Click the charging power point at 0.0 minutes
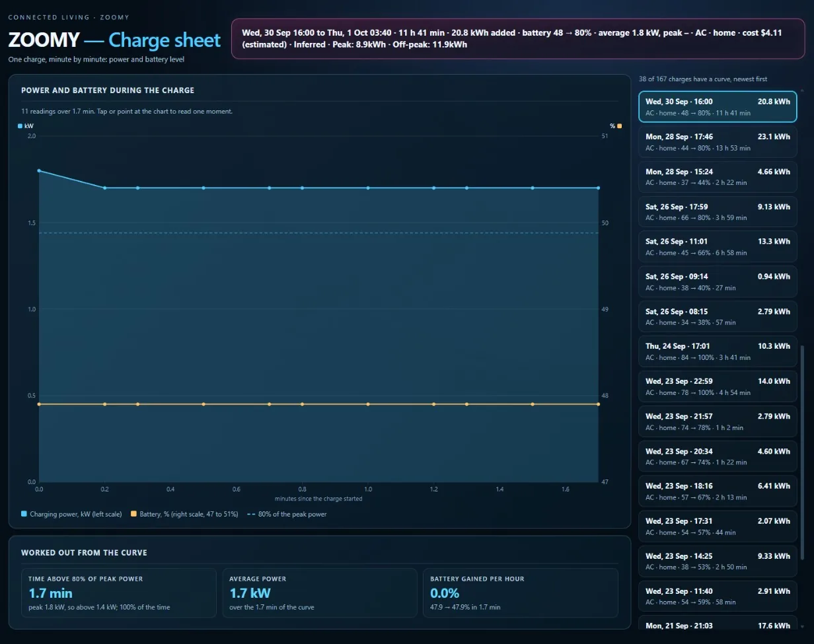 39,170
